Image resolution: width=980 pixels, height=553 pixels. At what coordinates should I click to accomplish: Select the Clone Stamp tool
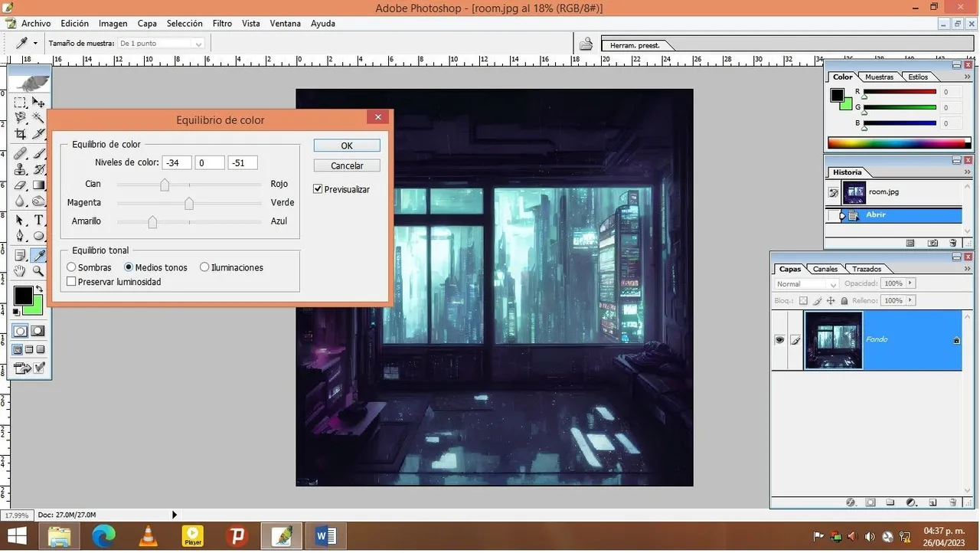tap(21, 169)
